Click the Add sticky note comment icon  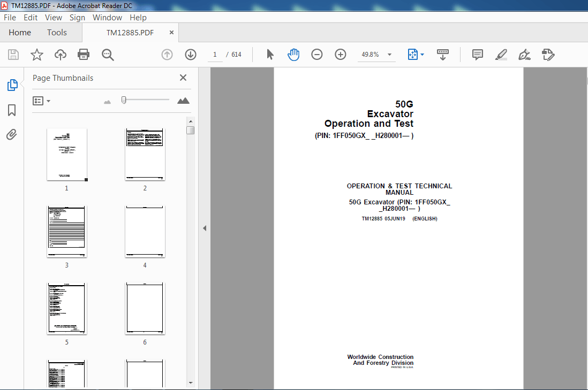click(477, 54)
